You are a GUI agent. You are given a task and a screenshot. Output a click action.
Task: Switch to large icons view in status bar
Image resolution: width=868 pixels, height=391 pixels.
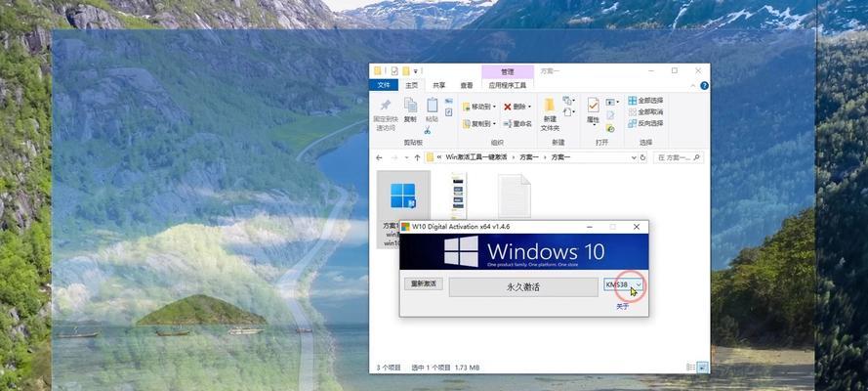[x=702, y=368]
